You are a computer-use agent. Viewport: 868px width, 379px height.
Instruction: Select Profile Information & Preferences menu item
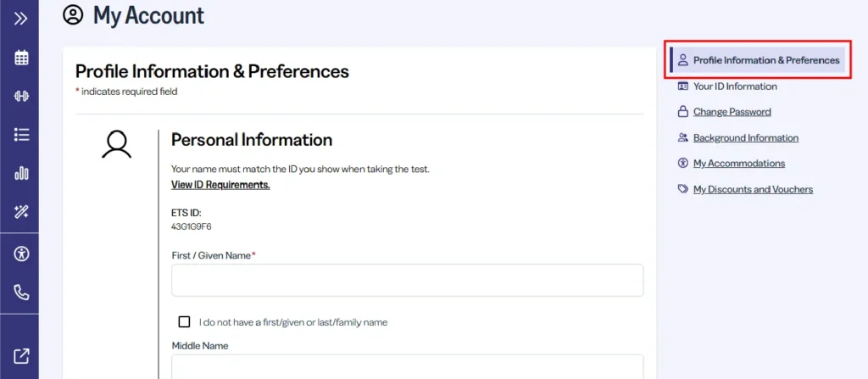point(765,60)
